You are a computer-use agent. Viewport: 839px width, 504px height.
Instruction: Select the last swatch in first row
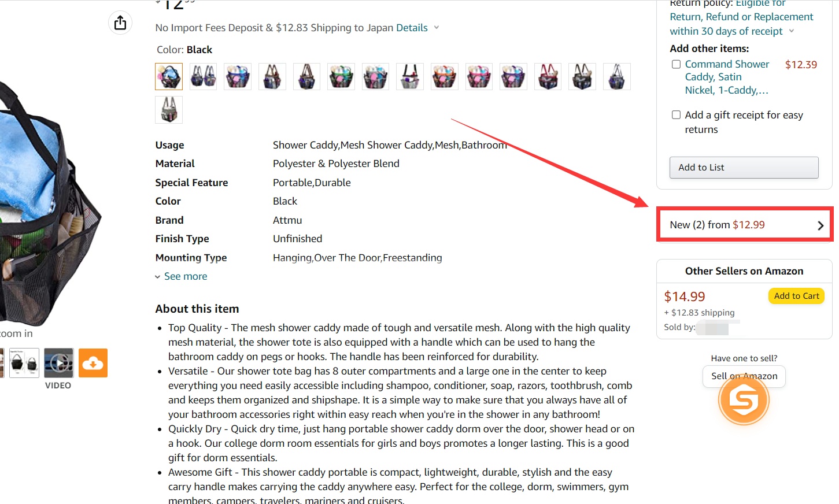click(617, 76)
